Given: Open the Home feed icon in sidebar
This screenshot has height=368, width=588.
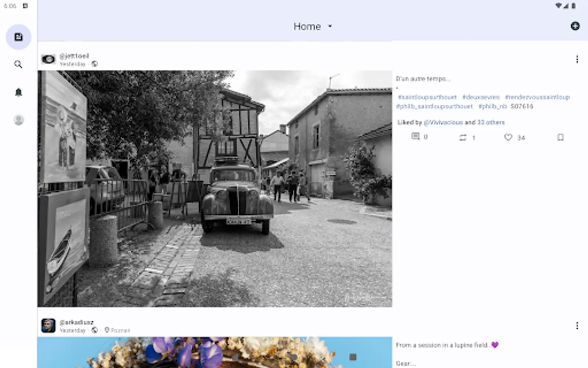Looking at the screenshot, I should pyautogui.click(x=18, y=37).
